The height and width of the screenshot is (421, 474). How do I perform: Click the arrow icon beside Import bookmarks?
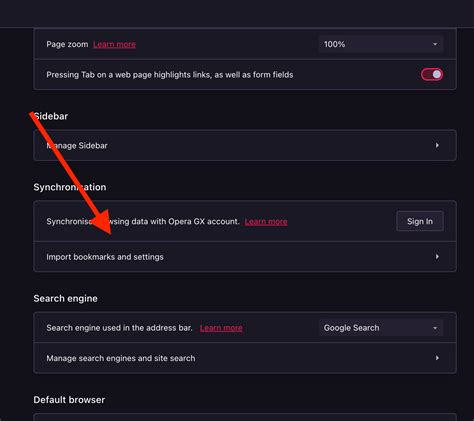(437, 257)
